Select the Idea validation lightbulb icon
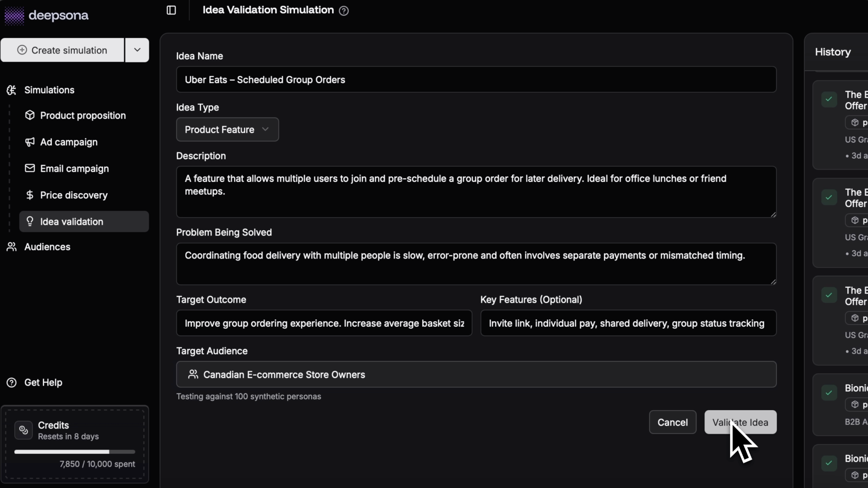This screenshot has width=868, height=488. (30, 221)
